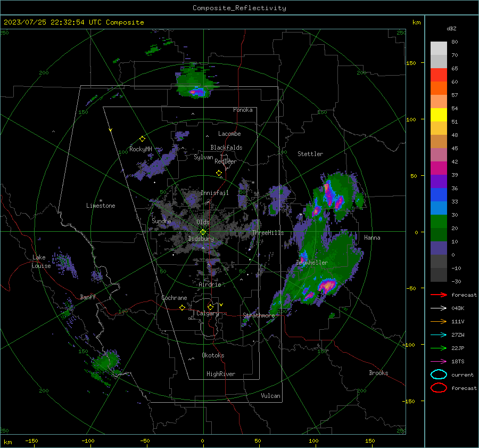Click the Brooks label on map

(378, 373)
